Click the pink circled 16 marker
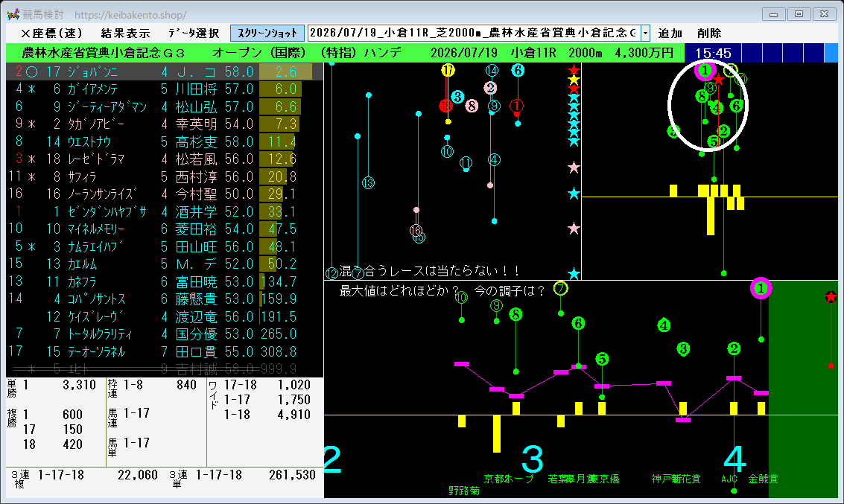This screenshot has width=844, height=504. (x=416, y=230)
